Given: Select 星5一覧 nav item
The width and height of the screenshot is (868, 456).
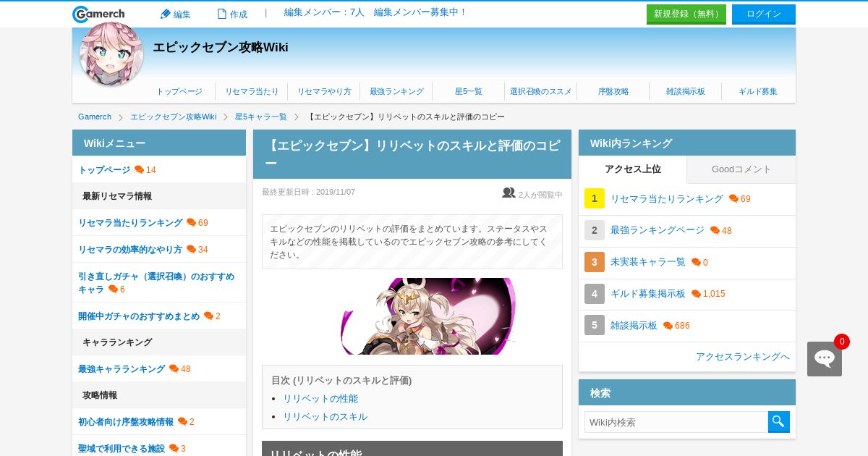Looking at the screenshot, I should (469, 92).
